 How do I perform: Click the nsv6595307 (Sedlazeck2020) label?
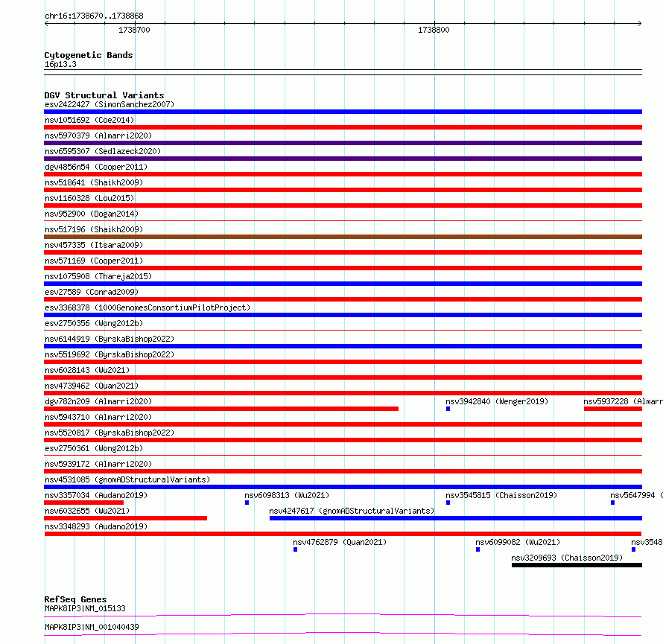point(103,151)
